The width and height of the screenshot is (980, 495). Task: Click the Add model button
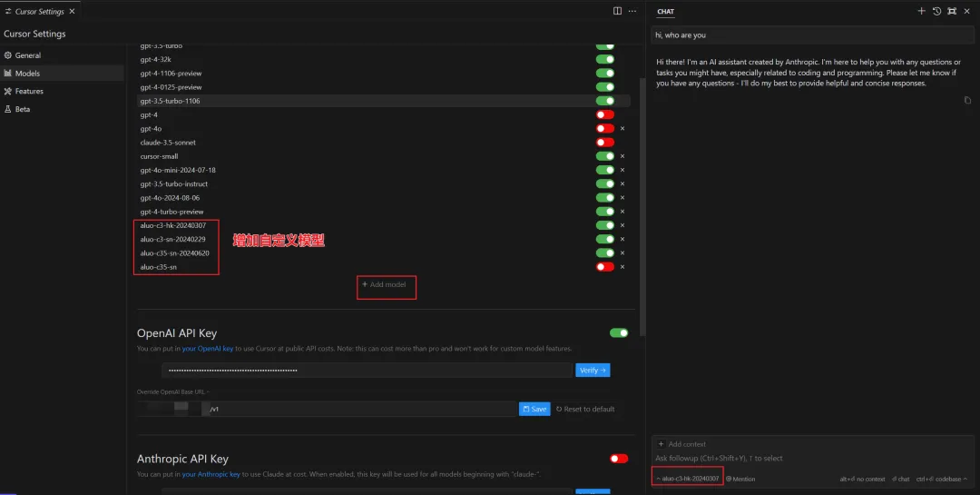click(x=387, y=285)
